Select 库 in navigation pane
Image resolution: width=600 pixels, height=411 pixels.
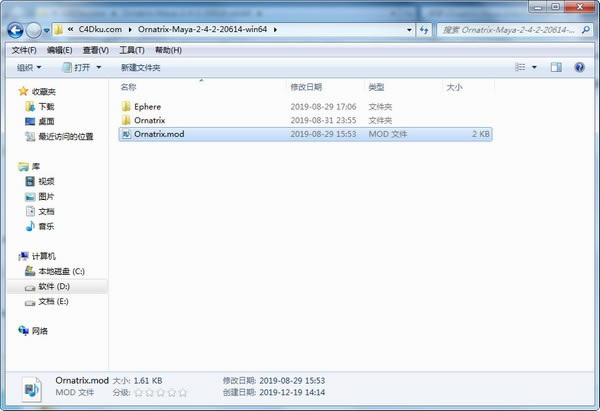coord(36,166)
